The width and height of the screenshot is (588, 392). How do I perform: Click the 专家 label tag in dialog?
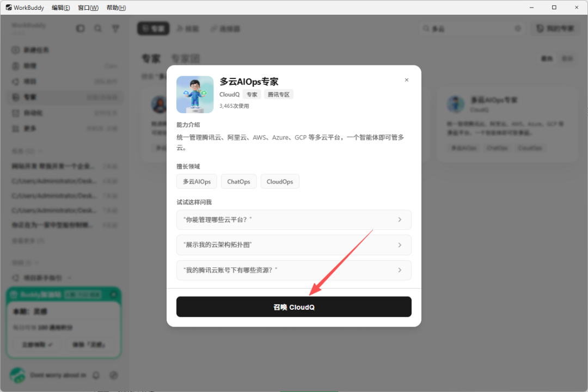tap(252, 95)
